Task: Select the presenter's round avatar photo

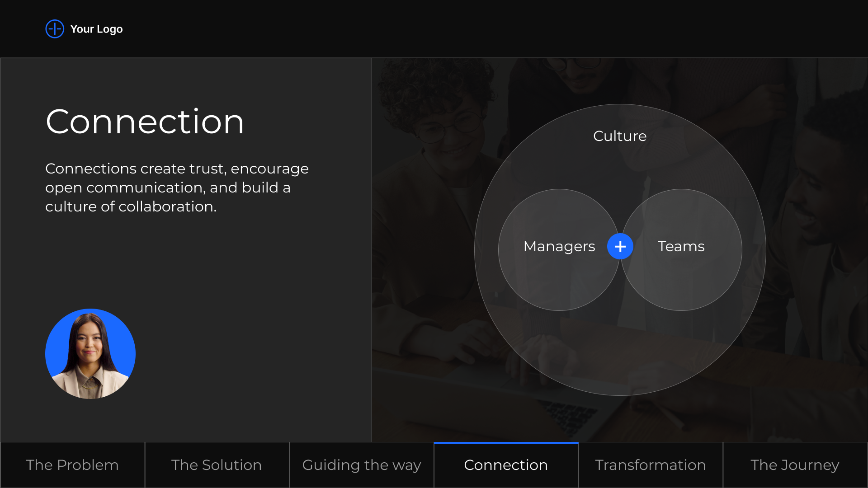Action: point(90,354)
